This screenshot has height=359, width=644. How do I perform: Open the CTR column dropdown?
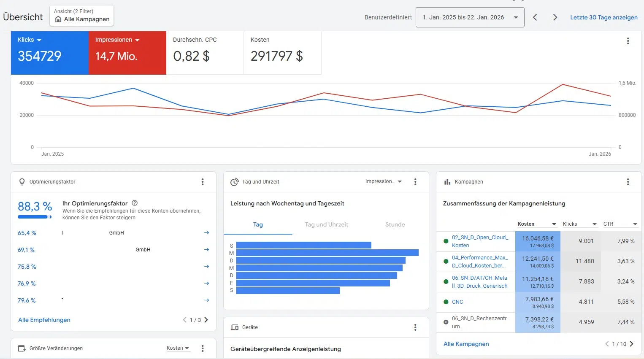pyautogui.click(x=620, y=224)
